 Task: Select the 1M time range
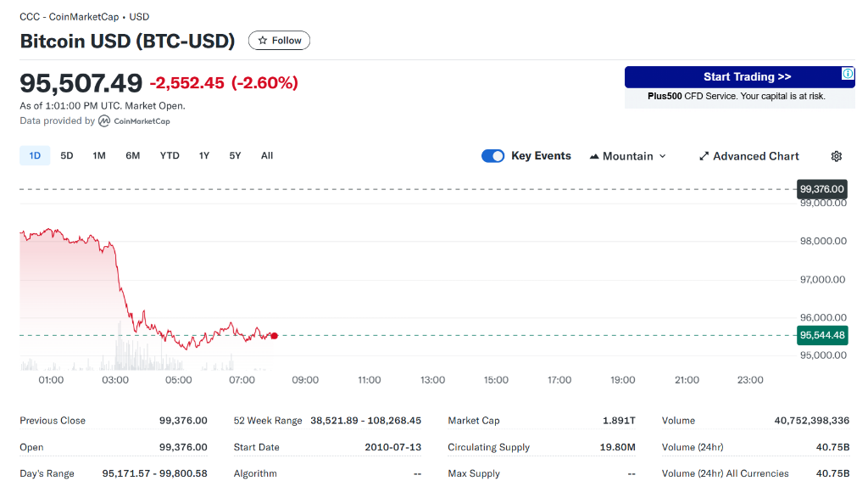(x=99, y=155)
